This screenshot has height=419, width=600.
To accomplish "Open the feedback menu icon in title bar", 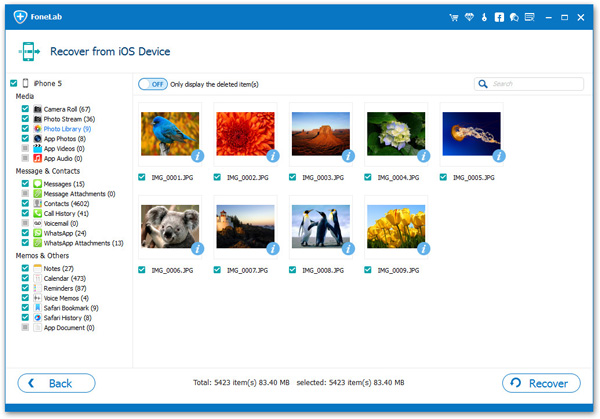I will (x=530, y=17).
